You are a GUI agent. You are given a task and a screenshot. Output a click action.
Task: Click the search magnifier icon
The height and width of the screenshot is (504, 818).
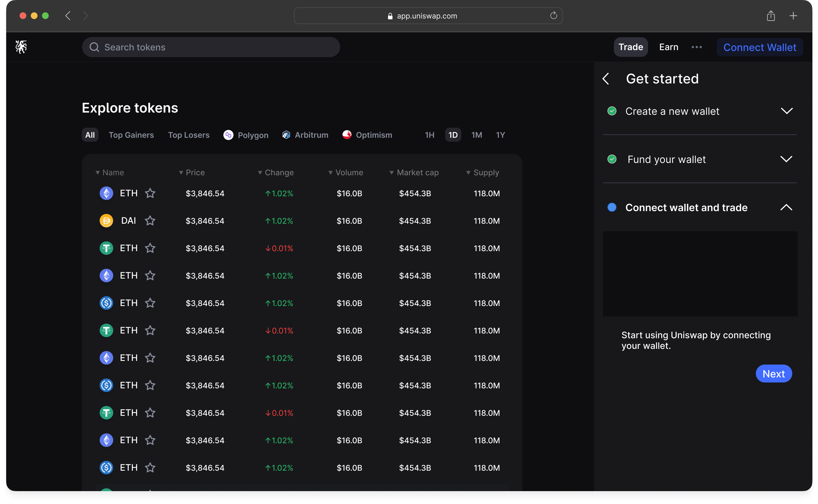[x=94, y=47]
